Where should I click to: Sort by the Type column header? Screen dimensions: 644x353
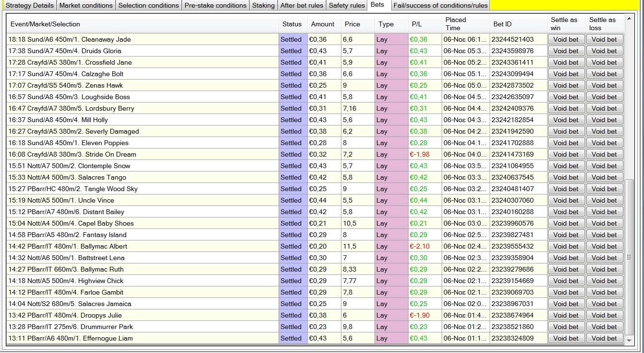pyautogui.click(x=391, y=24)
